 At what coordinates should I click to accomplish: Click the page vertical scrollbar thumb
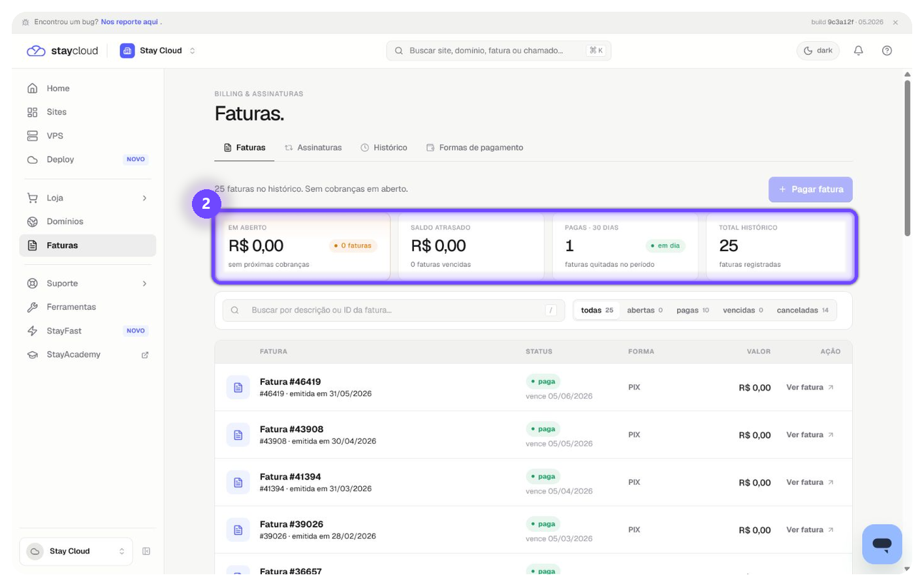click(x=907, y=158)
